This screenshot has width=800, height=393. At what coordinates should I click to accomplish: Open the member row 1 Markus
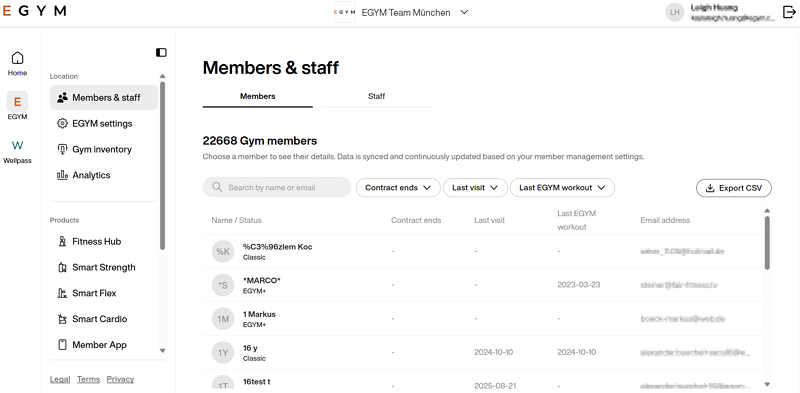[482, 319]
